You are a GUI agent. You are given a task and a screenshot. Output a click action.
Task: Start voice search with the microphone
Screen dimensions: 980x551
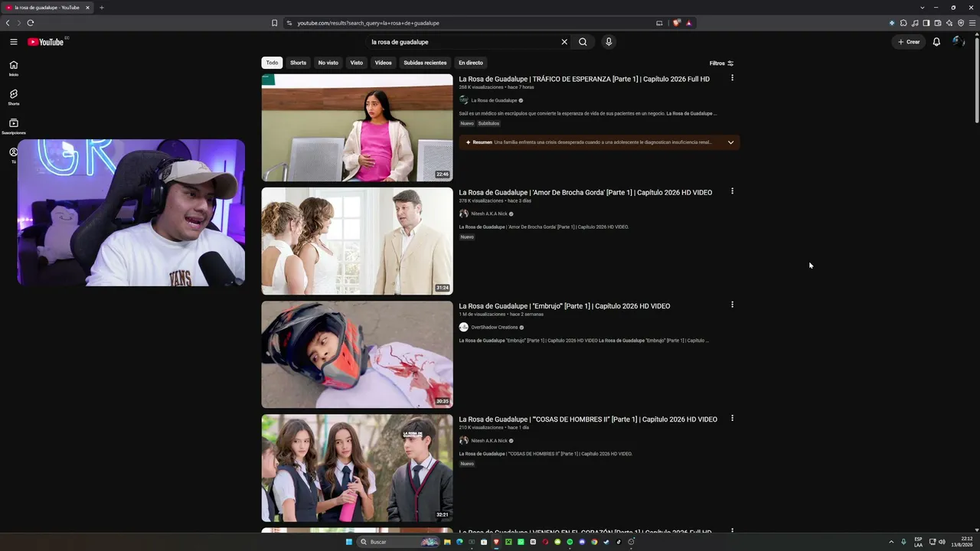click(x=609, y=42)
